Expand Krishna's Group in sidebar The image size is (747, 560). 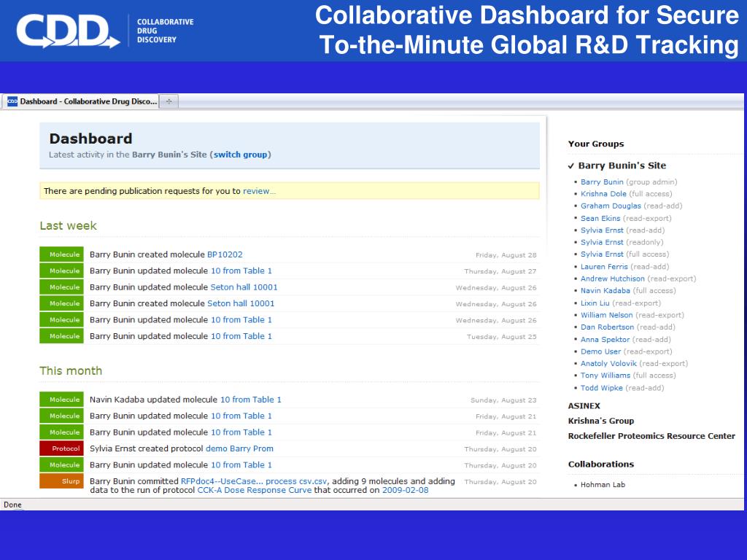(x=600, y=421)
